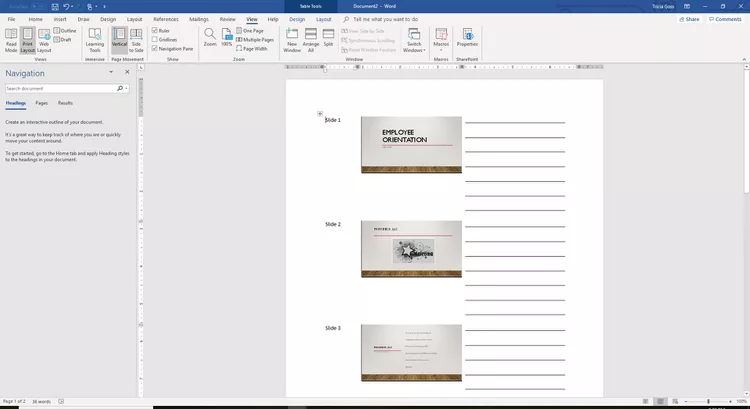Click the zoom out minus button

[x=686, y=401]
